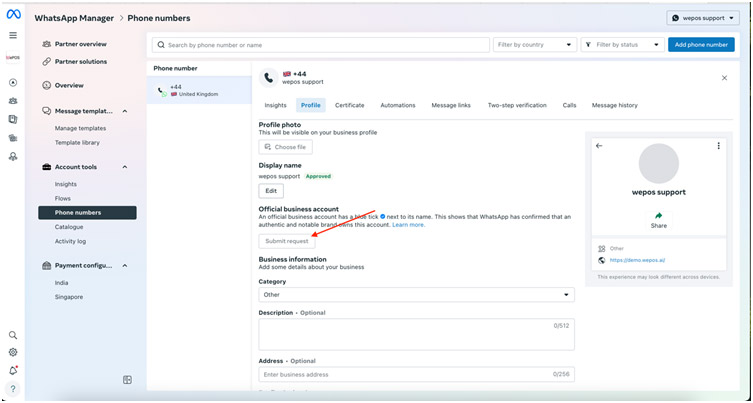The width and height of the screenshot is (753, 403).
Task: Open Flows in sidebar
Action: (62, 198)
